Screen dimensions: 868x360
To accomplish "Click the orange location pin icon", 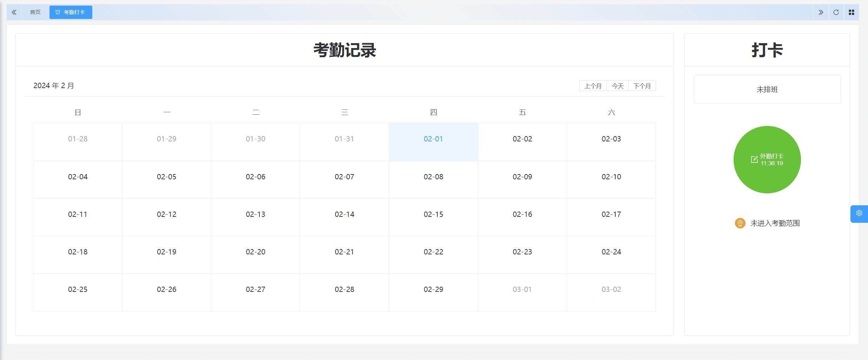I will [740, 223].
